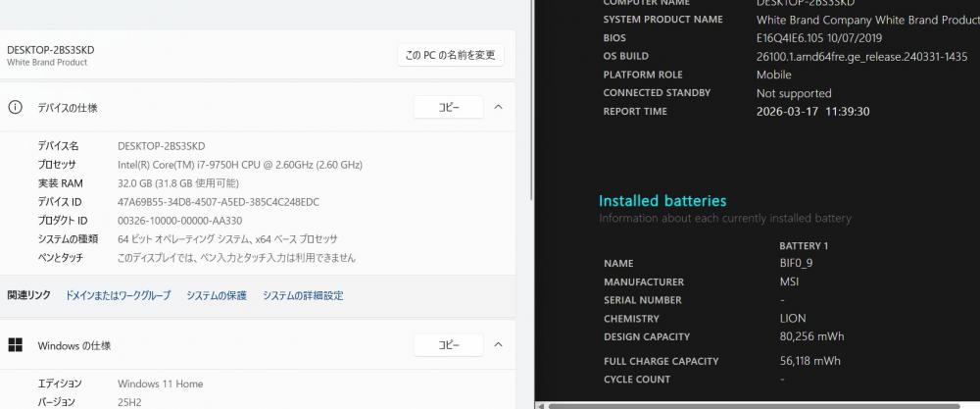
Task: Select the device ID value text
Action: coord(219,202)
